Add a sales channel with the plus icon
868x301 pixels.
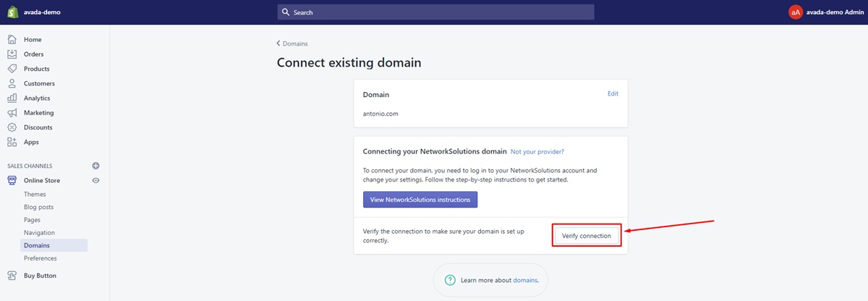95,166
